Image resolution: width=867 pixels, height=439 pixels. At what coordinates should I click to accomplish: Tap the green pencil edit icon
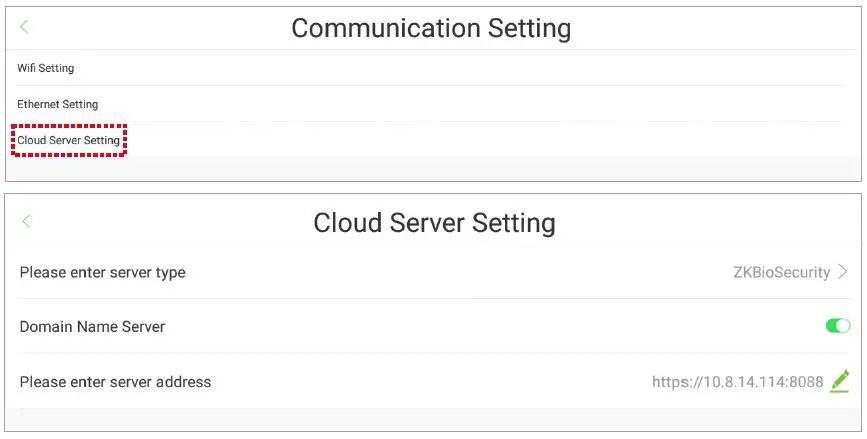coord(840,380)
